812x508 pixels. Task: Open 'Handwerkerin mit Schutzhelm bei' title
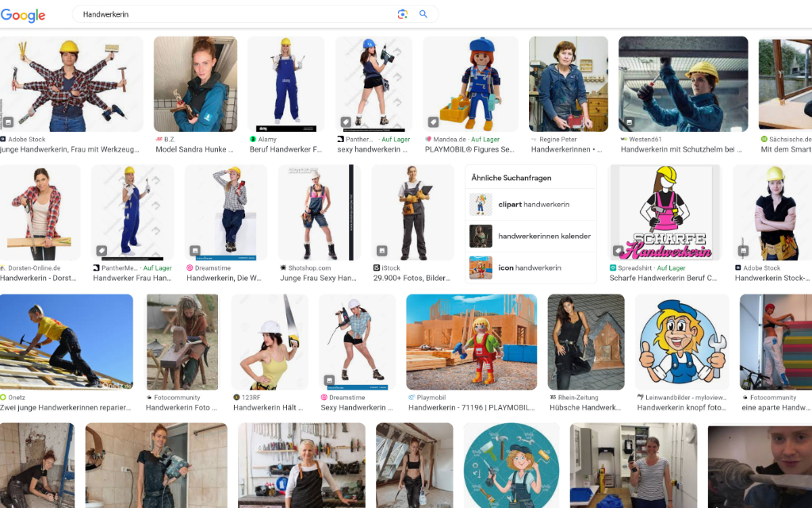(x=681, y=149)
